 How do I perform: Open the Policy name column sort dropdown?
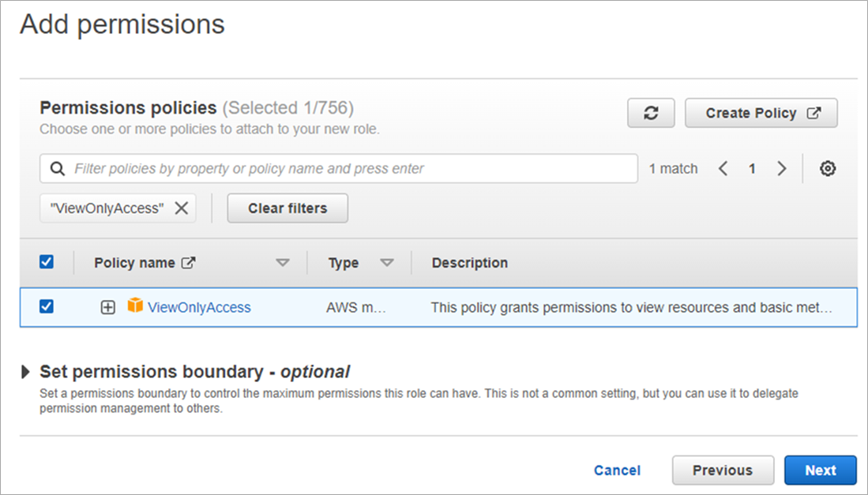pos(283,263)
